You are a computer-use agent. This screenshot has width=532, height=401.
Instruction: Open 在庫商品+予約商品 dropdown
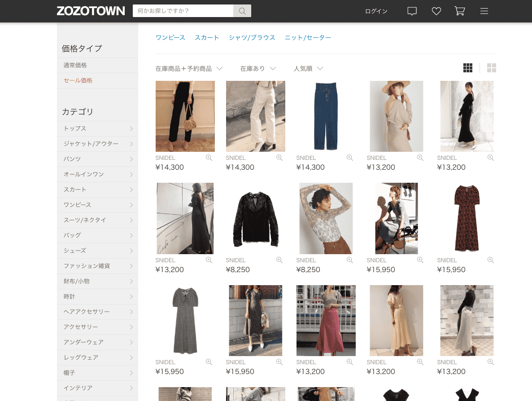[189, 69]
